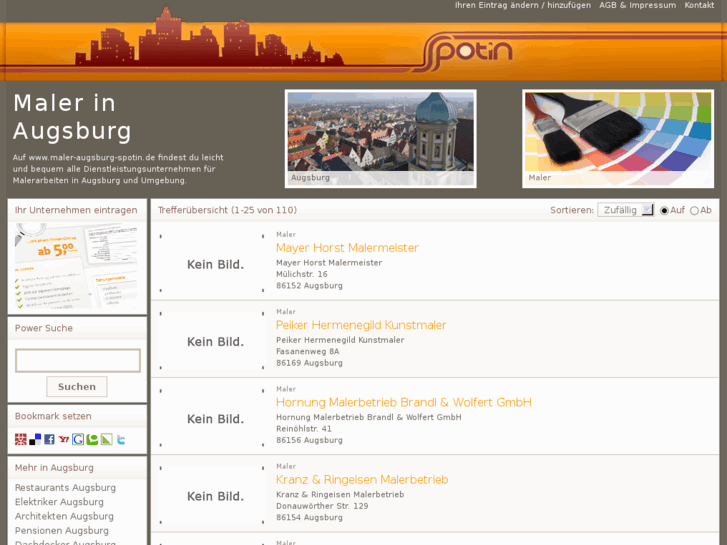Click the Maler paintbrushes thumbnail
The image size is (727, 545).
tap(618, 139)
